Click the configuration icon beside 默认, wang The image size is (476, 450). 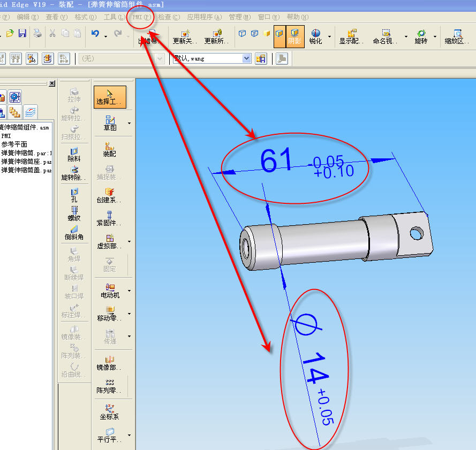pyautogui.click(x=261, y=58)
